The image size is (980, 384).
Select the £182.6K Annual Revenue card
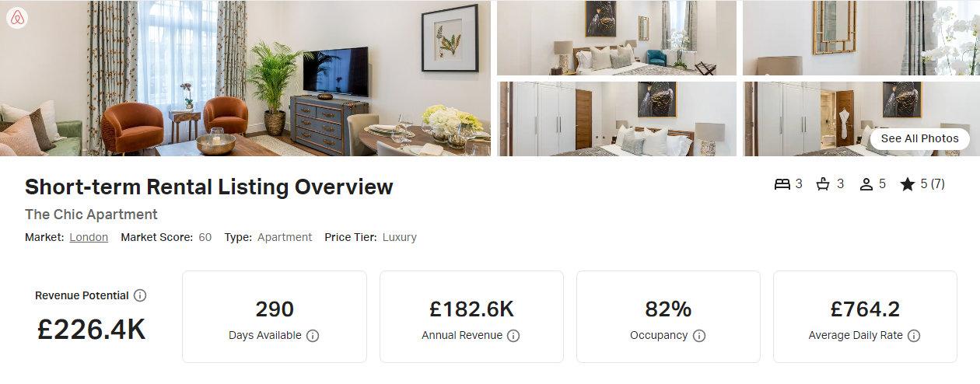(x=471, y=316)
